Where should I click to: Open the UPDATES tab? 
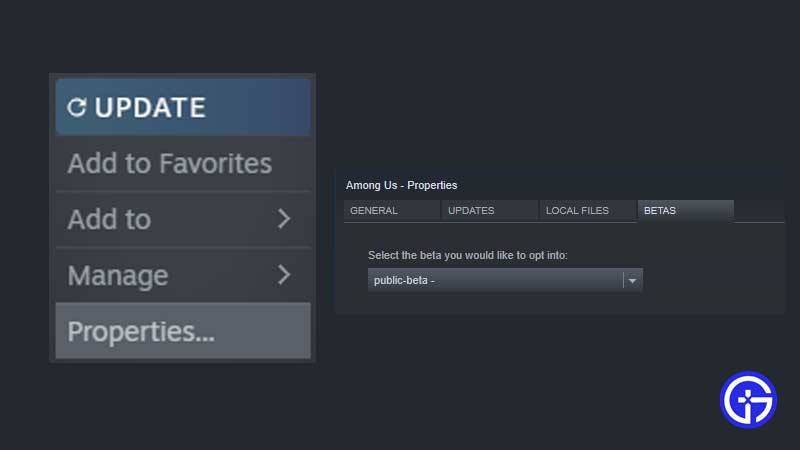pos(471,211)
